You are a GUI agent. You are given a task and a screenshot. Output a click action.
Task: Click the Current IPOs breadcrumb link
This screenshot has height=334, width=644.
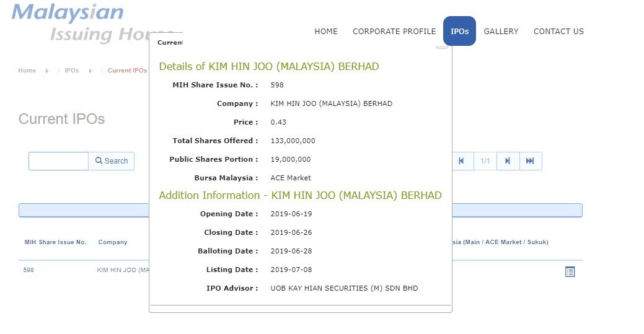click(127, 70)
